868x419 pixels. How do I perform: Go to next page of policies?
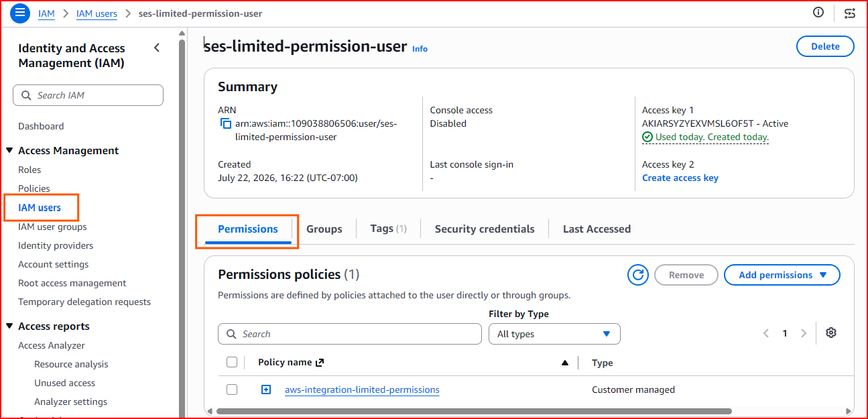pyautogui.click(x=804, y=333)
